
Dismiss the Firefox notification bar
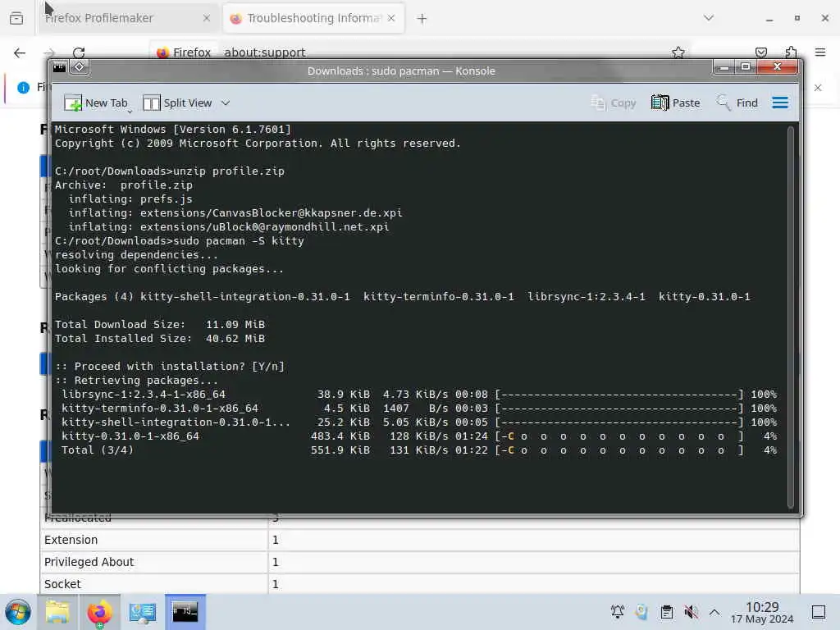(x=818, y=87)
